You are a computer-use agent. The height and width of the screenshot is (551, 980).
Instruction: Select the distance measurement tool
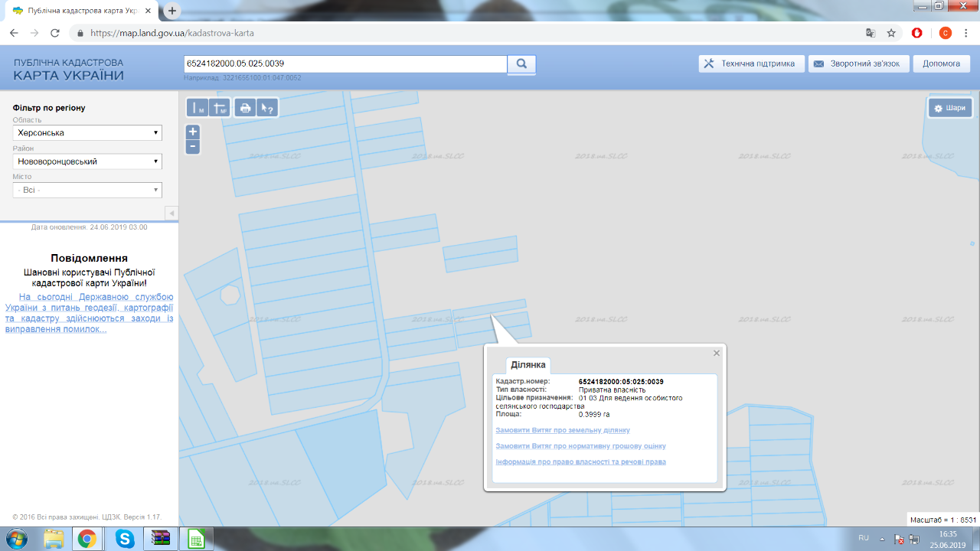point(198,108)
